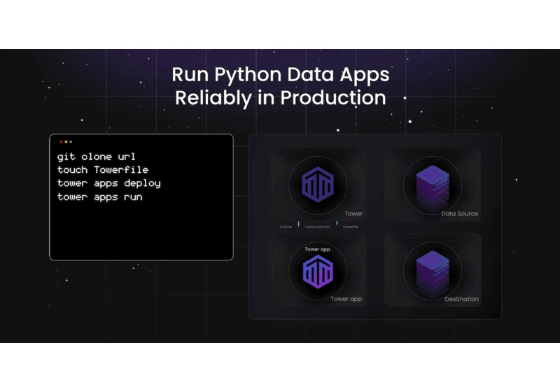Click the 'Run Python Data Apps' headline
Image resolution: width=560 pixels, height=392 pixels.
(x=281, y=75)
